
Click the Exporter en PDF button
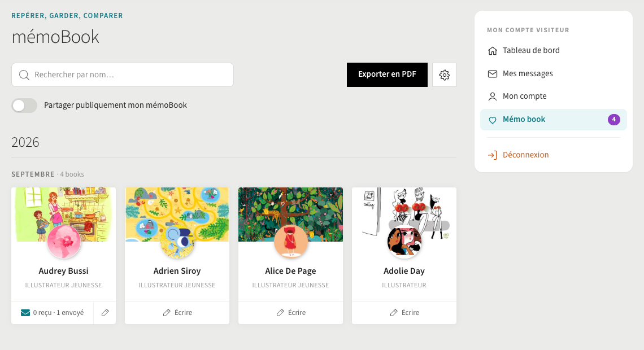[387, 75]
